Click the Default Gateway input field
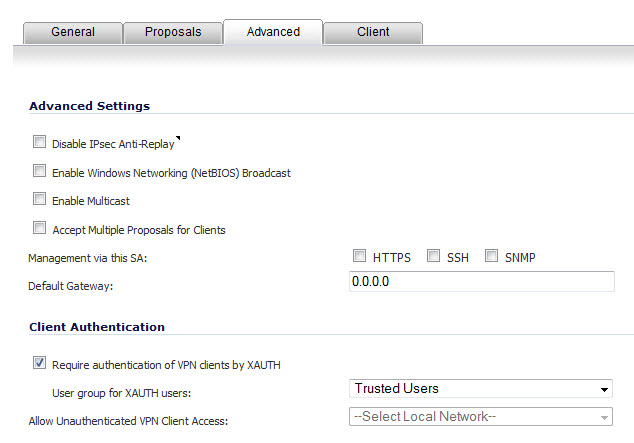 coord(482,281)
